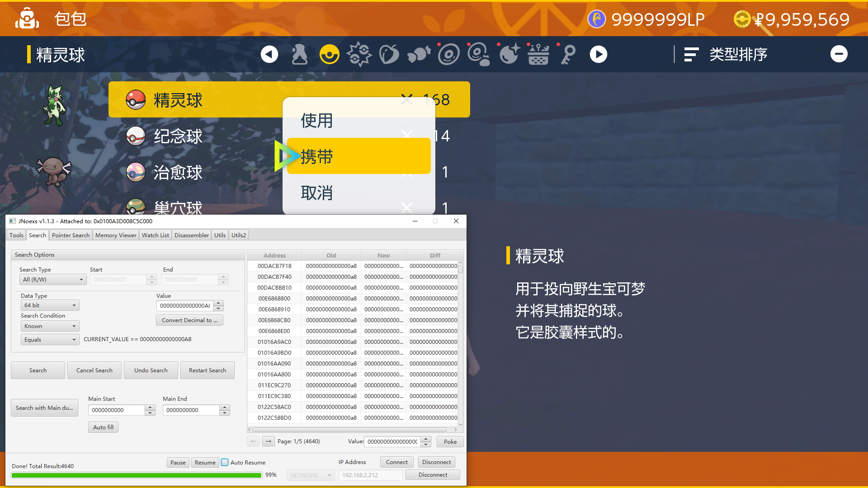Go to next bag pocket with right arrow

tap(599, 55)
